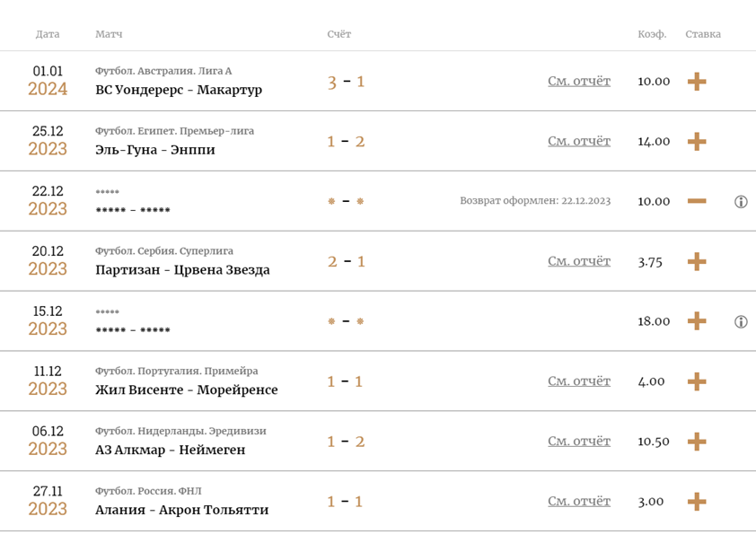Open См. отчёт for Жил Висенте - Морейренсе
The image size is (756, 534).
(x=579, y=381)
